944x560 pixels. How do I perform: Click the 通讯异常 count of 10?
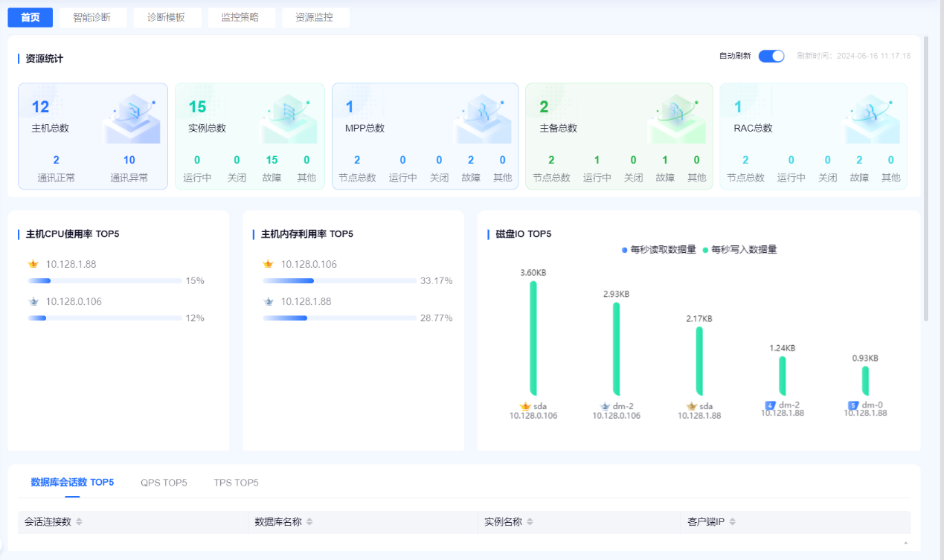point(129,160)
